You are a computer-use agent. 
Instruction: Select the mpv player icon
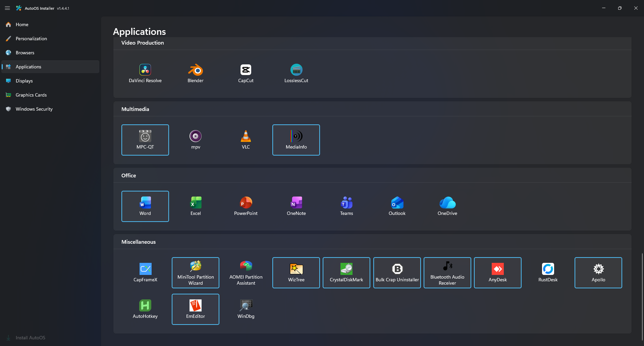pyautogui.click(x=196, y=136)
